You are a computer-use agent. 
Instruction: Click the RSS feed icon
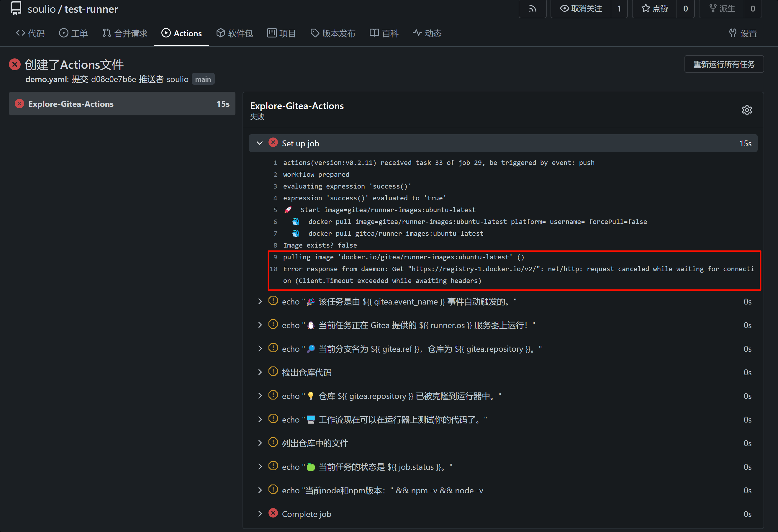[x=532, y=9]
